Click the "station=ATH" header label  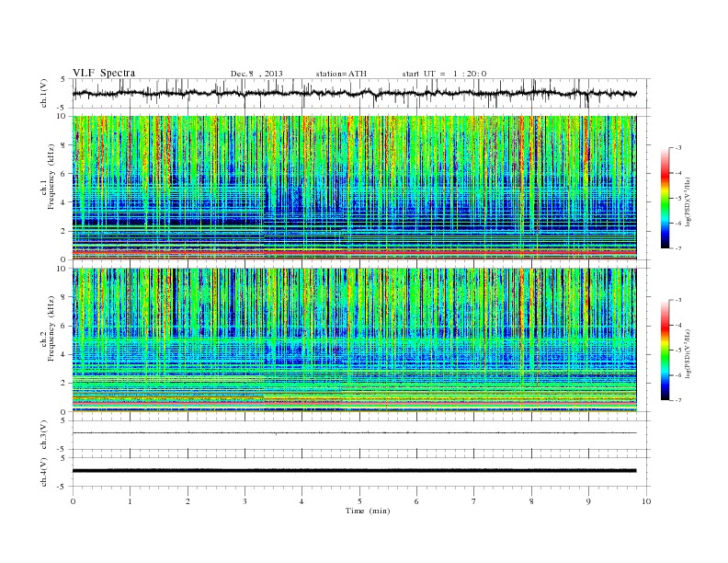click(x=341, y=74)
